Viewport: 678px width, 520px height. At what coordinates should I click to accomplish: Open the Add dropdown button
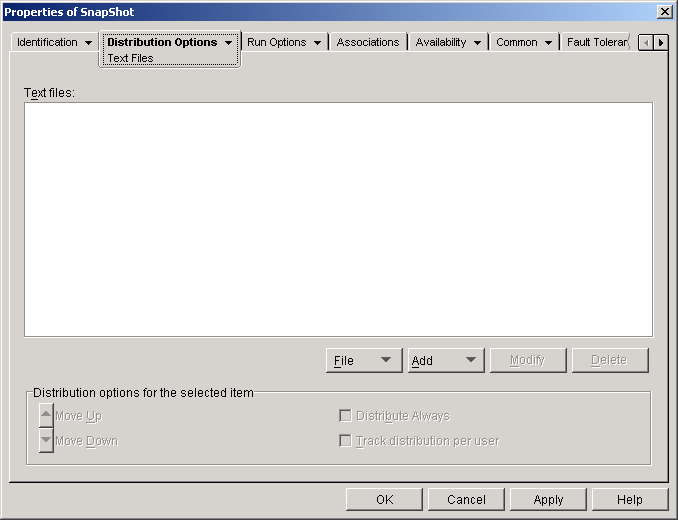446,360
